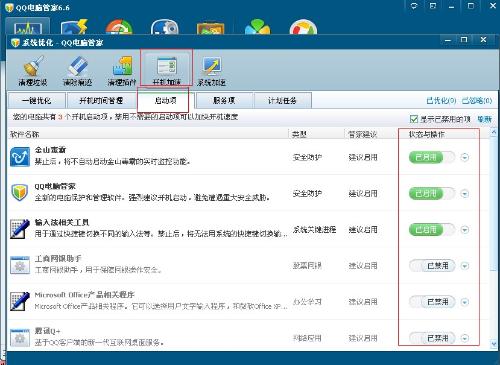Viewport: 500px width, 365px height.
Task: Select gear icon in QQ电脑管家6.6 window
Action: click(x=165, y=27)
